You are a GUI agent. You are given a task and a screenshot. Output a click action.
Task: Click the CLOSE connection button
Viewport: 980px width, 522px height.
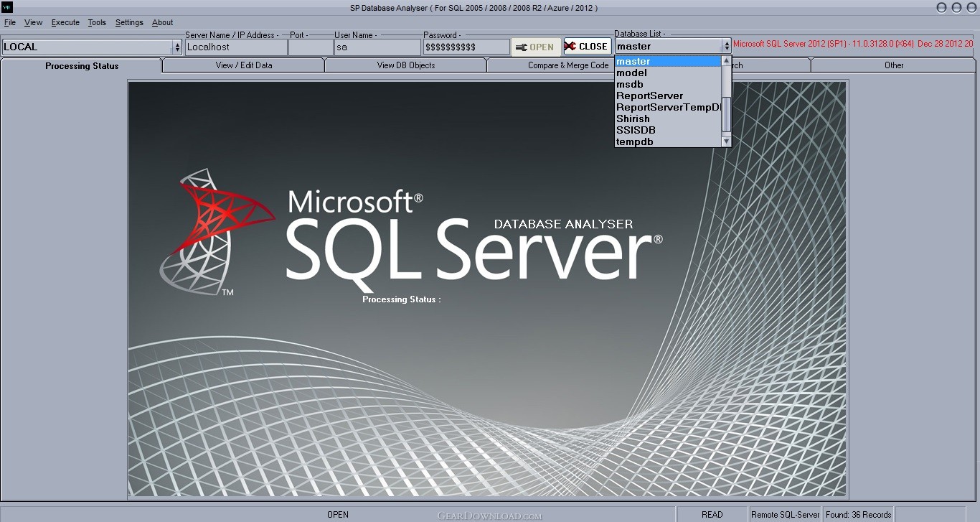pyautogui.click(x=588, y=46)
